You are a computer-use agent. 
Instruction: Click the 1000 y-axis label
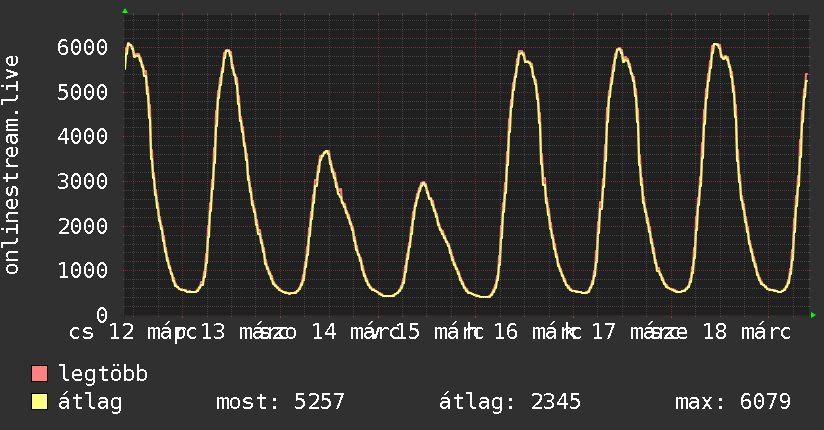[x=83, y=270]
